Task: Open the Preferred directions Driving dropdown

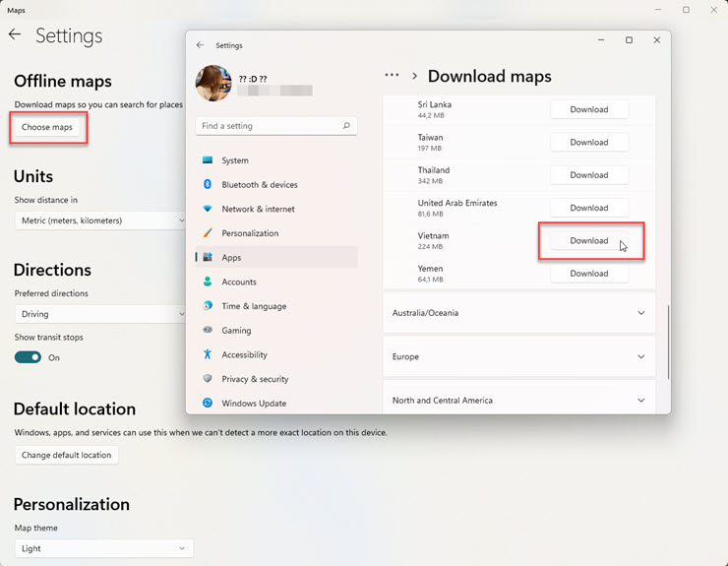Action: [99, 314]
